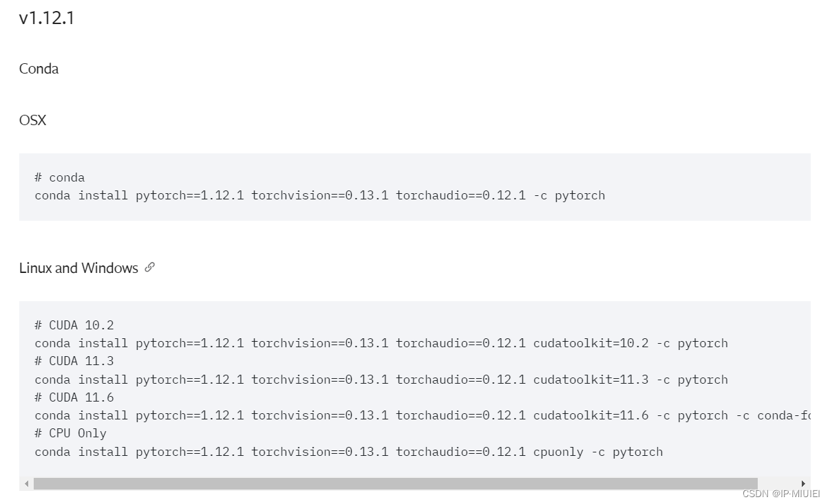Screen dimensions: 830x504
Task: Click the cudatoolkit=11.3 install command
Action: (x=381, y=380)
